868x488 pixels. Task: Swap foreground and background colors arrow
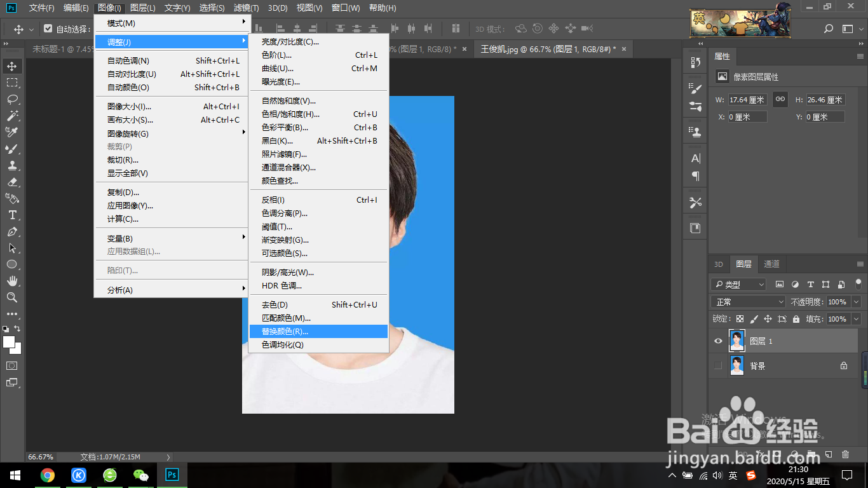[x=18, y=329]
